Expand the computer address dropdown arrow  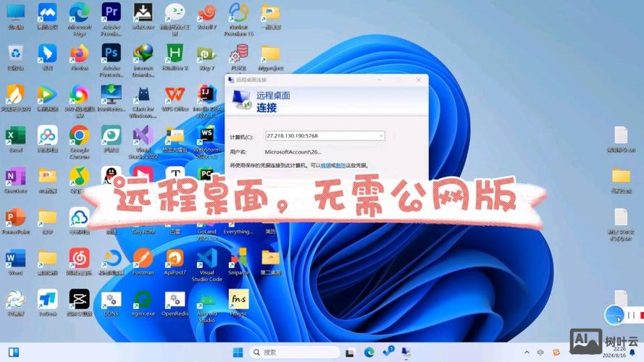[x=381, y=136]
